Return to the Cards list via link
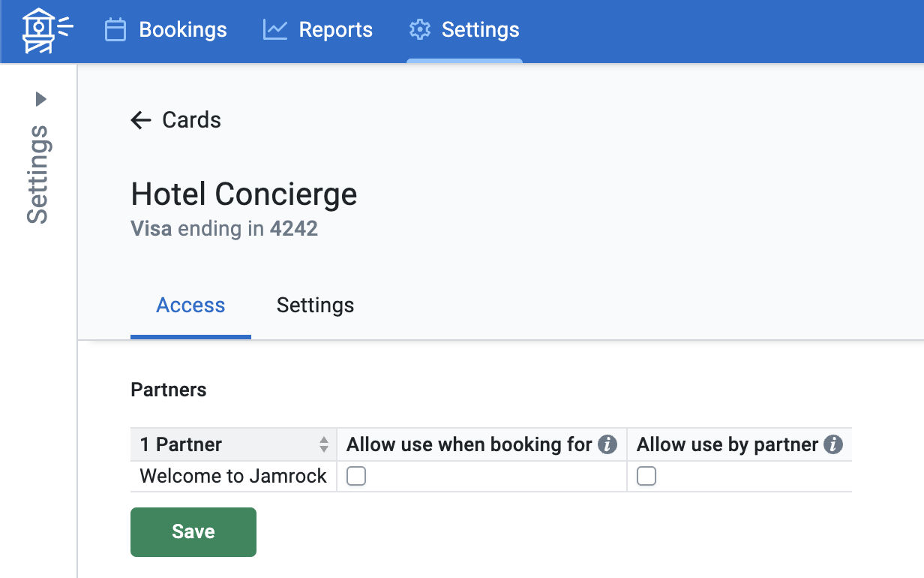The width and height of the screenshot is (924, 578). pos(191,120)
